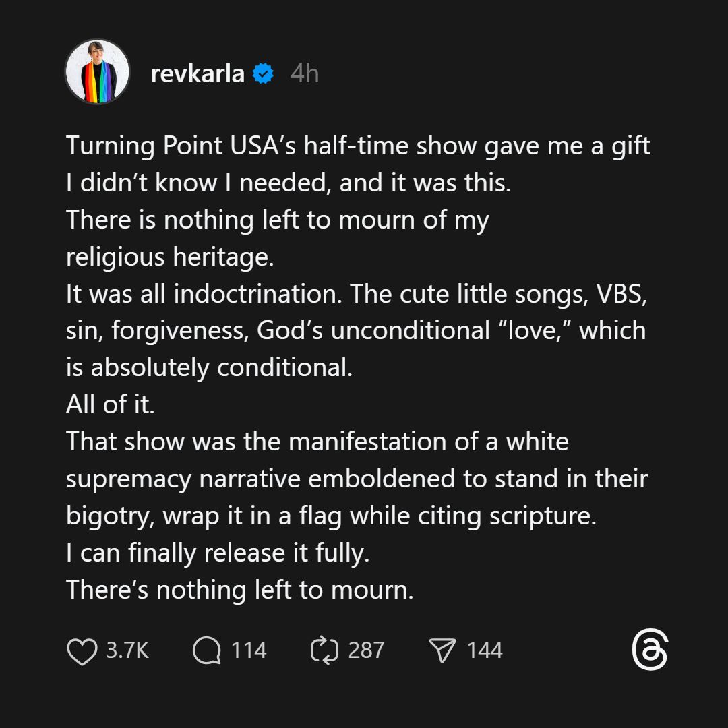Viewport: 728px width, 728px height.
Task: Repost using the circular arrows icon
Action: click(x=324, y=651)
